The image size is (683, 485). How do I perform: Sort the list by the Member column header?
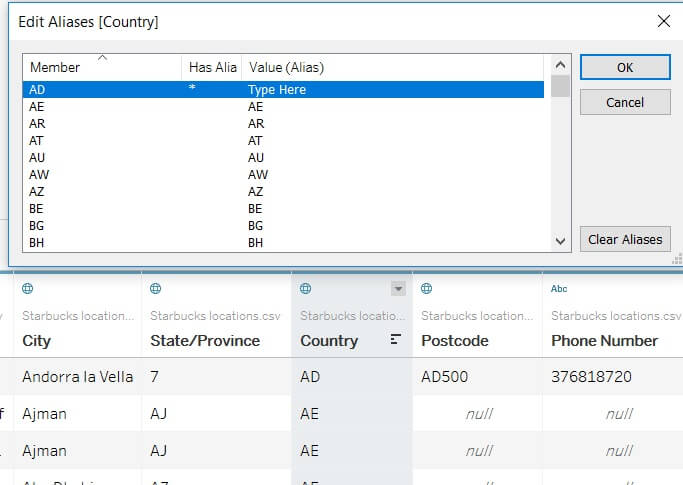100,67
